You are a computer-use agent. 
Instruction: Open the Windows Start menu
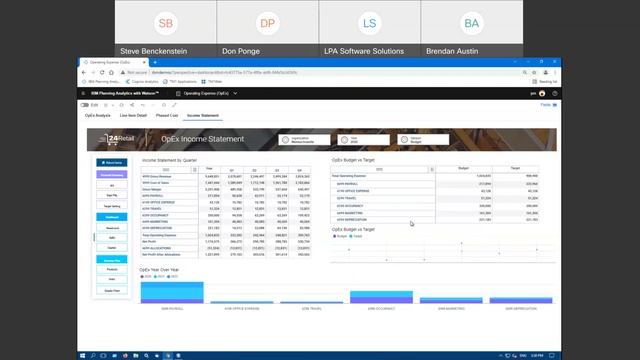82,356
